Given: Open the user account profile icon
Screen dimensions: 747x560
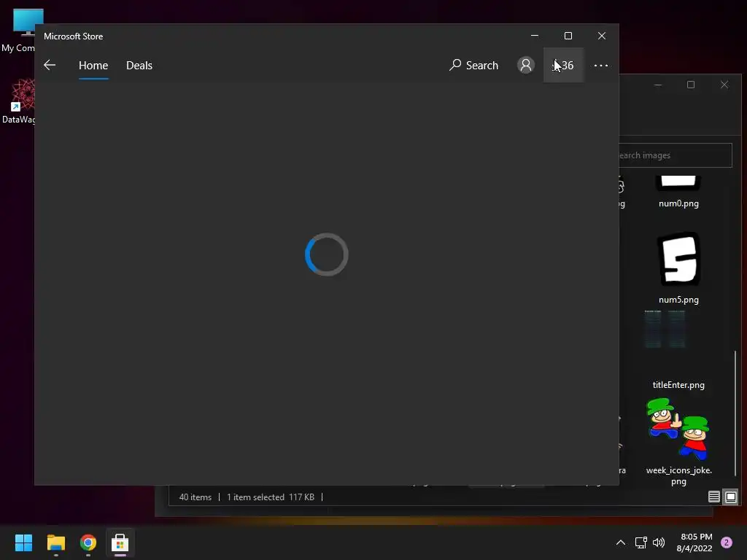Looking at the screenshot, I should (525, 65).
